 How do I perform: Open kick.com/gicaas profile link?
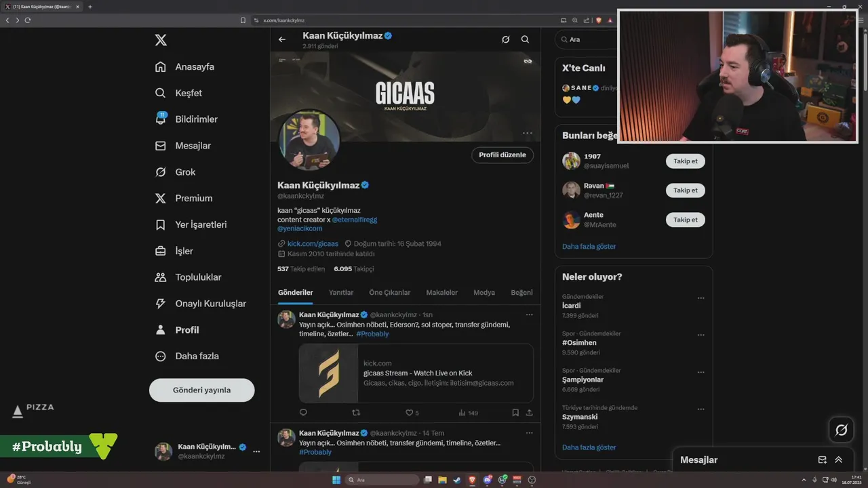313,243
